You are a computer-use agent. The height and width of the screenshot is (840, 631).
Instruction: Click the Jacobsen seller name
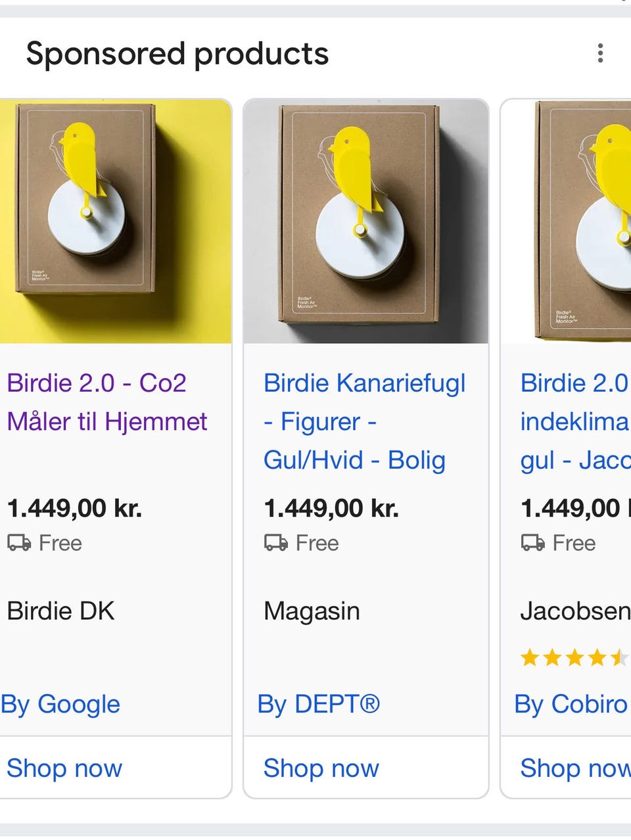tap(574, 611)
